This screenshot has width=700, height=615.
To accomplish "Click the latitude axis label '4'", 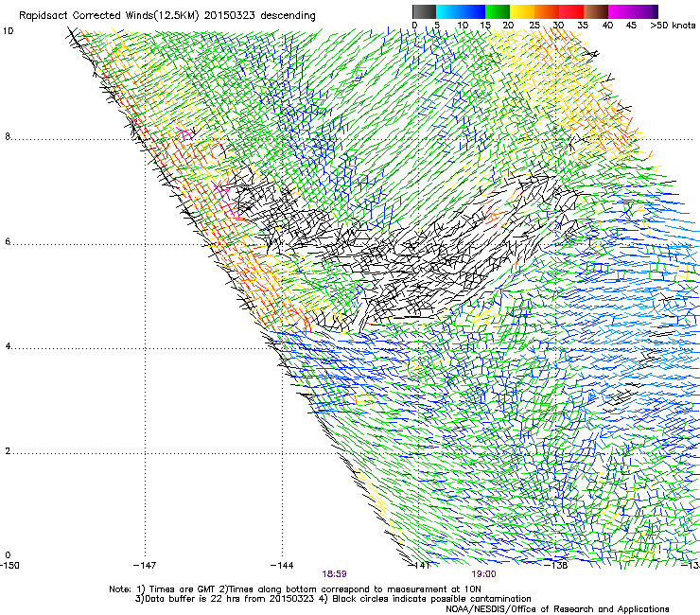I will click(x=8, y=346).
